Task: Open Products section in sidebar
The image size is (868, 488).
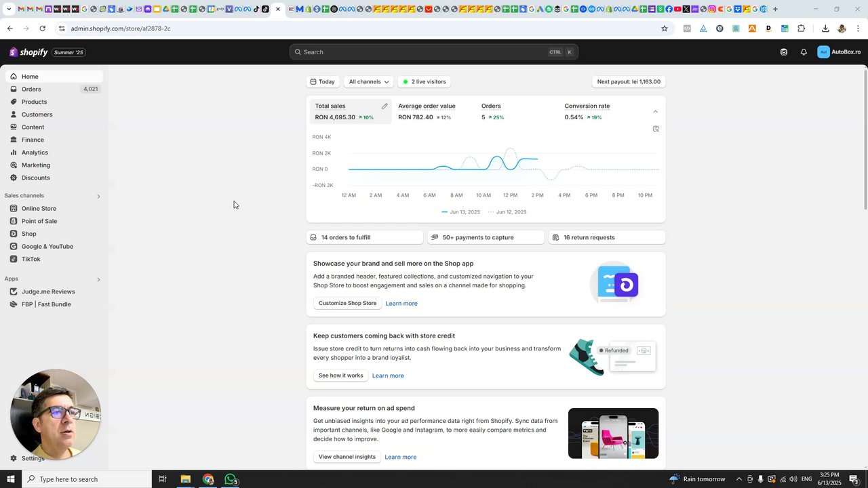Action: 53,102
